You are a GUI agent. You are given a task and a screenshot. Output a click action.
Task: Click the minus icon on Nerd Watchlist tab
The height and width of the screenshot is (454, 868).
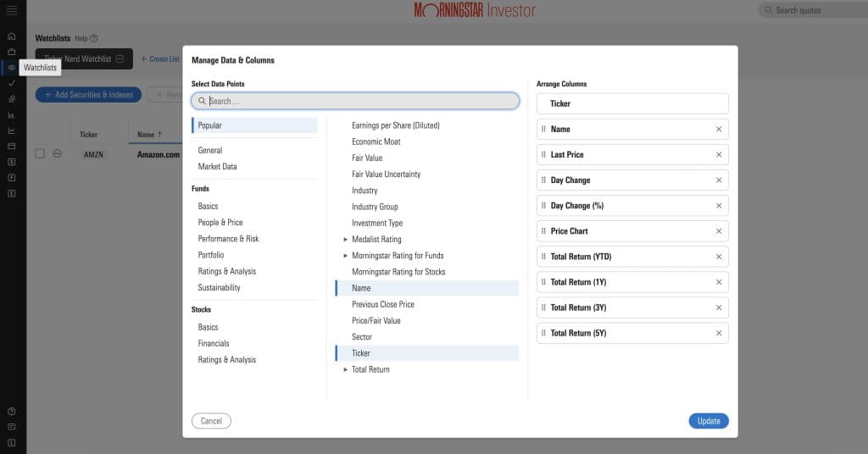[120, 58]
